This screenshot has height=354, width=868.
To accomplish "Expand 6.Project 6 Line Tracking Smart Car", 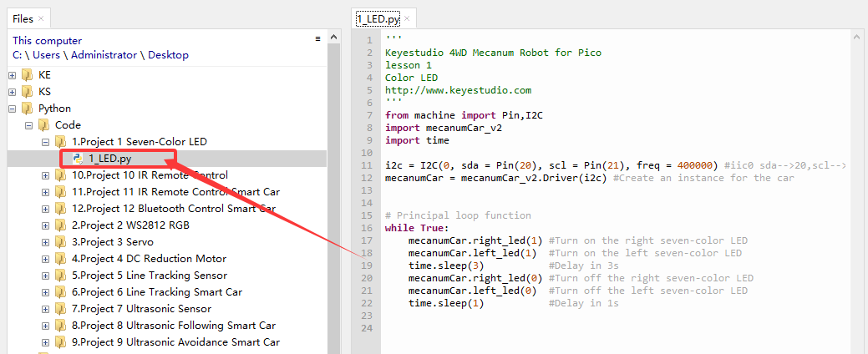I will 45,292.
